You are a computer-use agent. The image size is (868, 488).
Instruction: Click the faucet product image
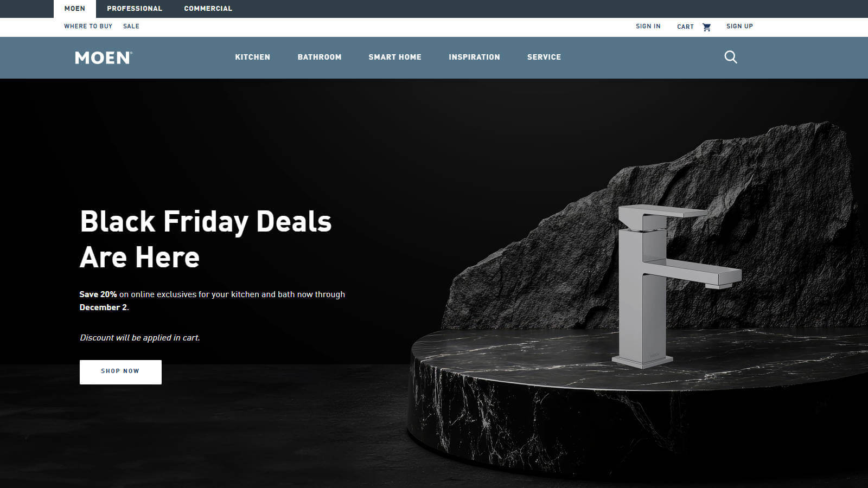tap(675, 286)
